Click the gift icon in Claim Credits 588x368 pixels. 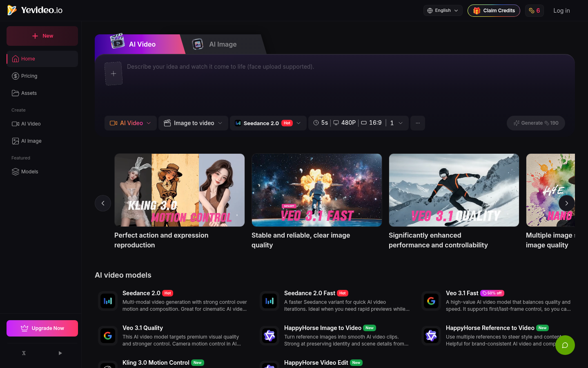coord(477,11)
